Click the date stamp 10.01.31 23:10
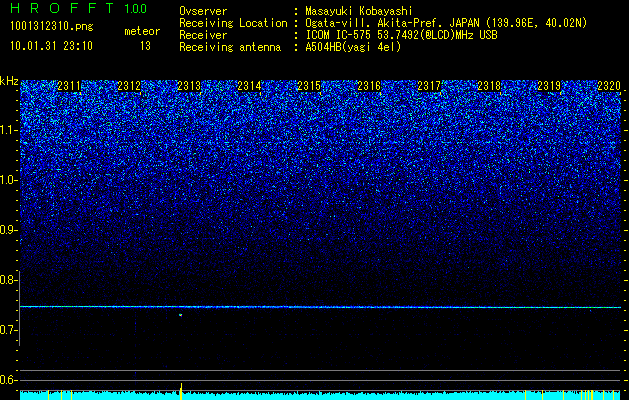Viewport: 629px width, 400px height. (51, 46)
